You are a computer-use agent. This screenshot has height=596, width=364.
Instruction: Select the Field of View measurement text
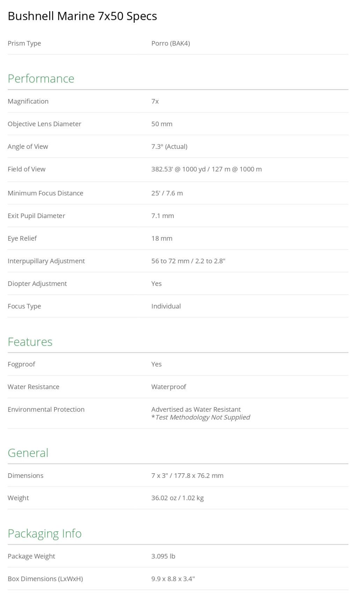[x=206, y=169]
